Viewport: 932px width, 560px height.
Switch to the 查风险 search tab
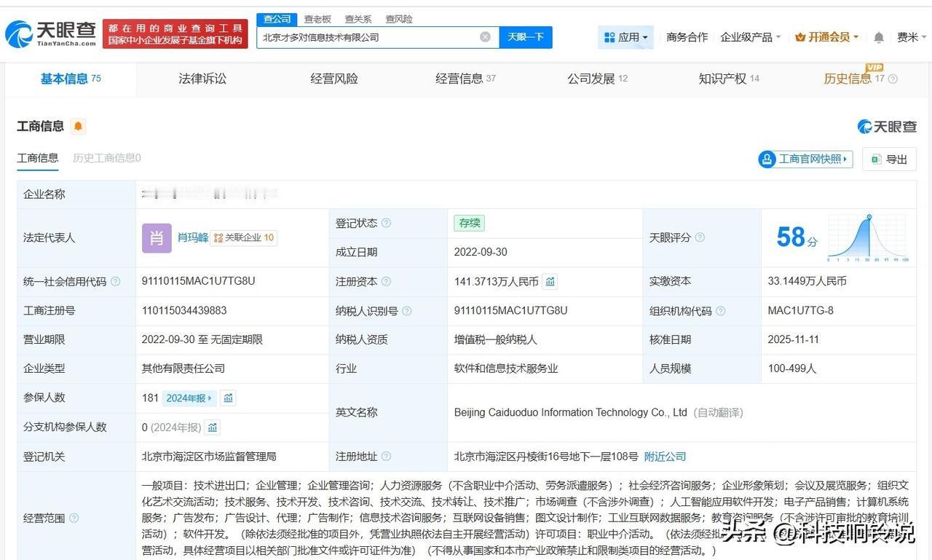pyautogui.click(x=399, y=19)
